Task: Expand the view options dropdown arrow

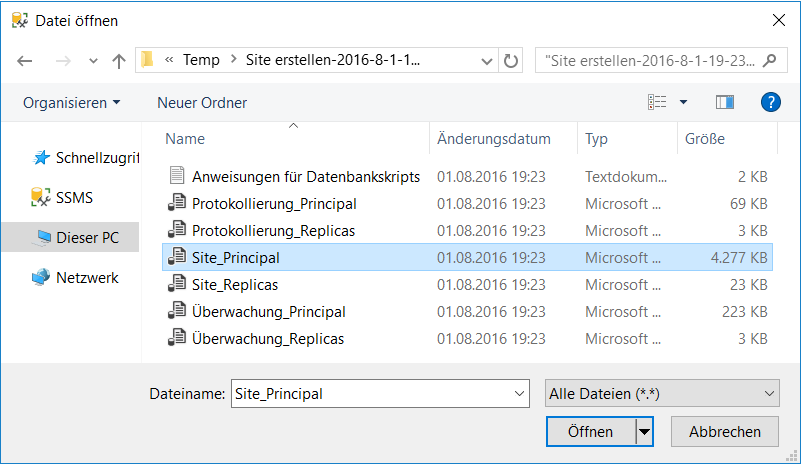Action: [x=684, y=103]
